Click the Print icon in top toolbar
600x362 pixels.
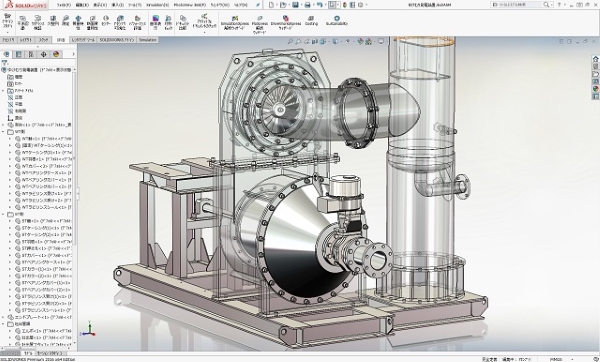[307, 5]
